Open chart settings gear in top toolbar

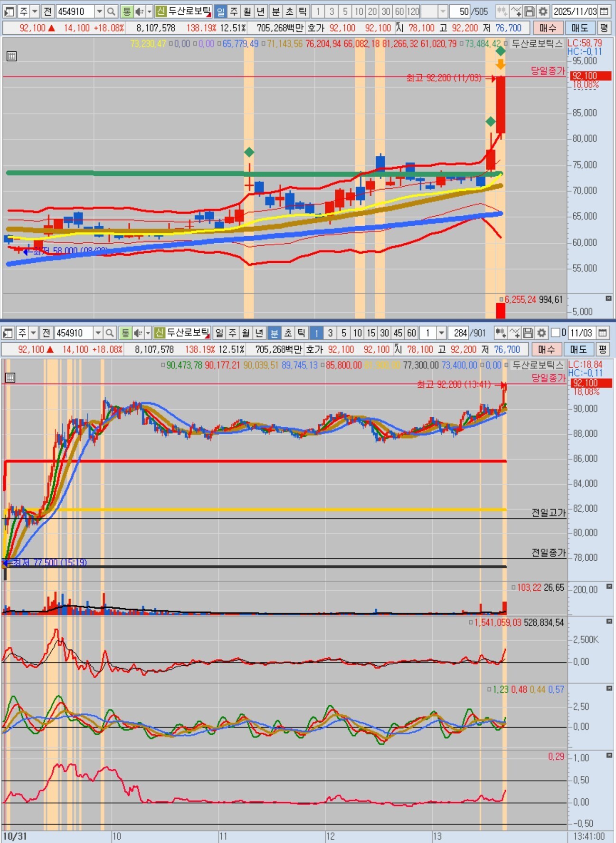543,11
